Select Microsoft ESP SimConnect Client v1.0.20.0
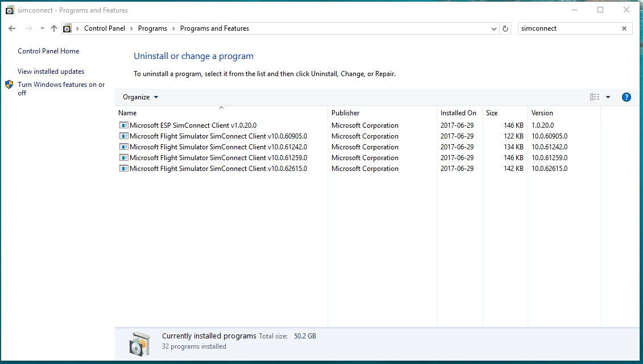This screenshot has width=643, height=364. [193, 125]
